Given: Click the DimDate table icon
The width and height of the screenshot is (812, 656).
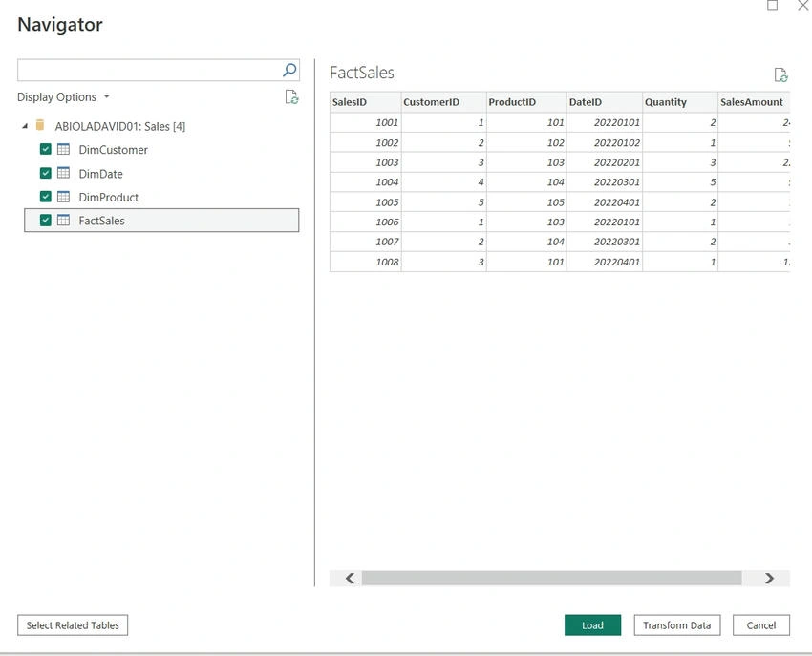Looking at the screenshot, I should click(x=63, y=173).
